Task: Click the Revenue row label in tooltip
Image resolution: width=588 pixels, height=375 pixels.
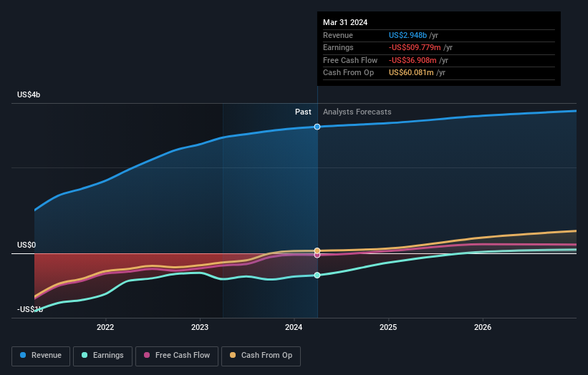Action: click(x=338, y=35)
